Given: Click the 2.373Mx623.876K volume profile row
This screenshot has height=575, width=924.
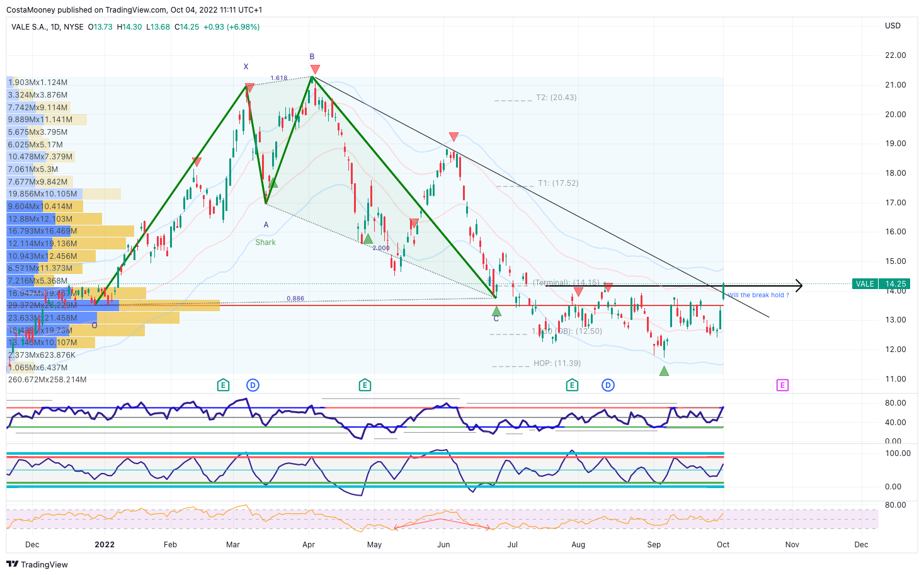Looking at the screenshot, I should (42, 355).
